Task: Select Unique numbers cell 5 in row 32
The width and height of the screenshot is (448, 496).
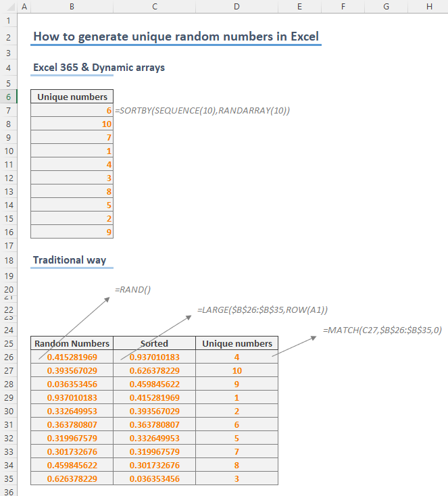Action: [237, 438]
